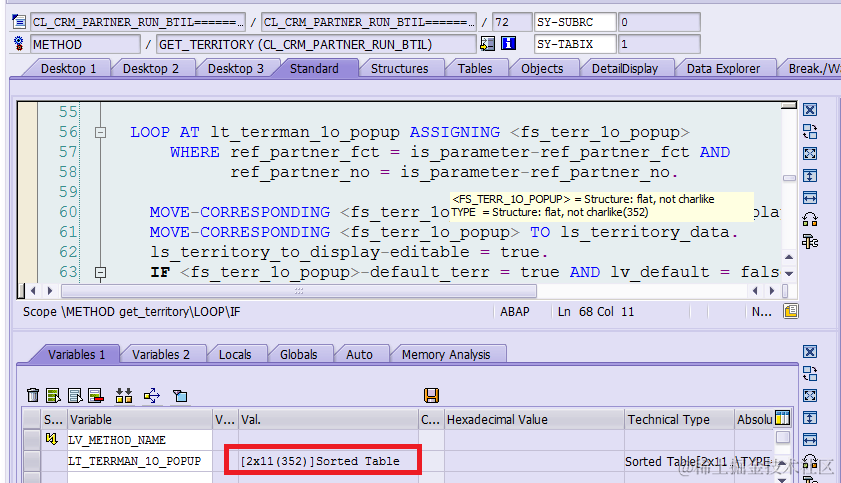Click the line number 72 field
841x483 pixels.
512,22
